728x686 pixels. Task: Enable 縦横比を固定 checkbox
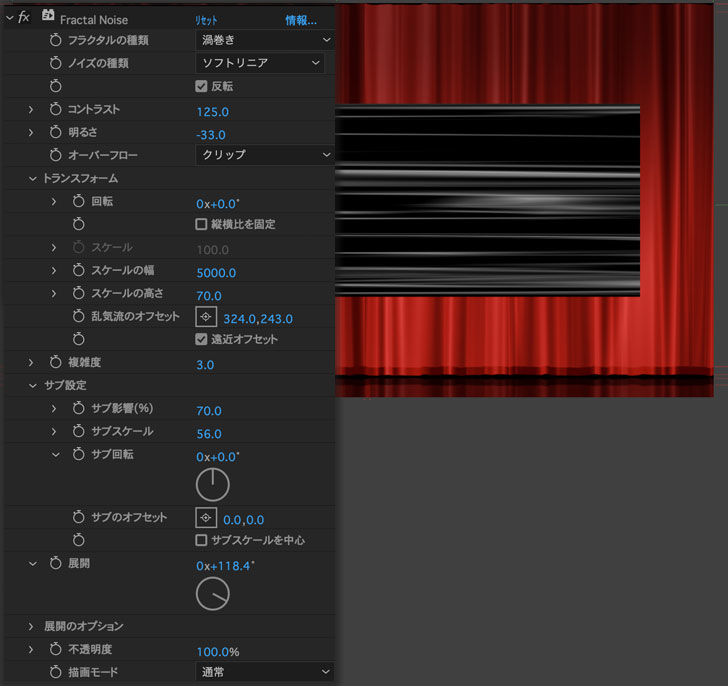click(x=201, y=224)
